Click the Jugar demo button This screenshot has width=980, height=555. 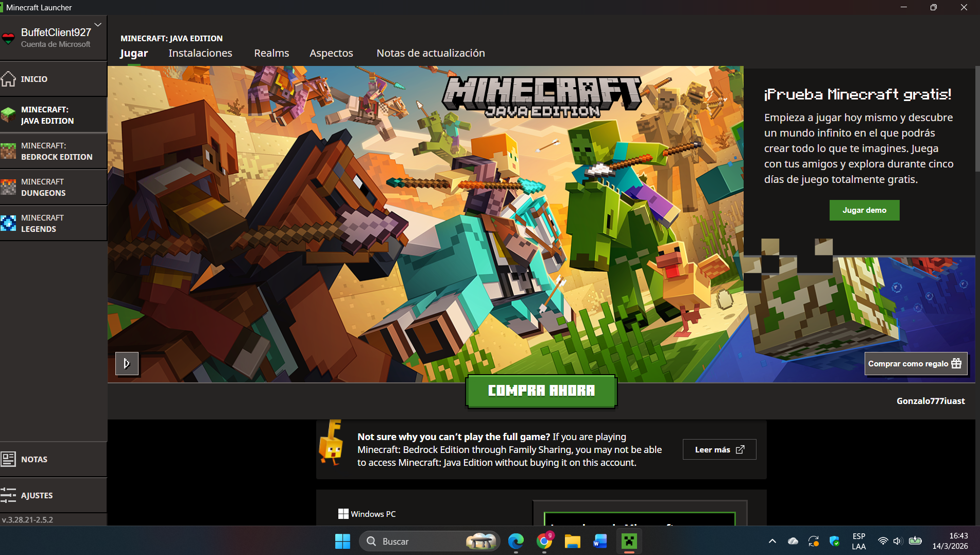[x=864, y=210]
